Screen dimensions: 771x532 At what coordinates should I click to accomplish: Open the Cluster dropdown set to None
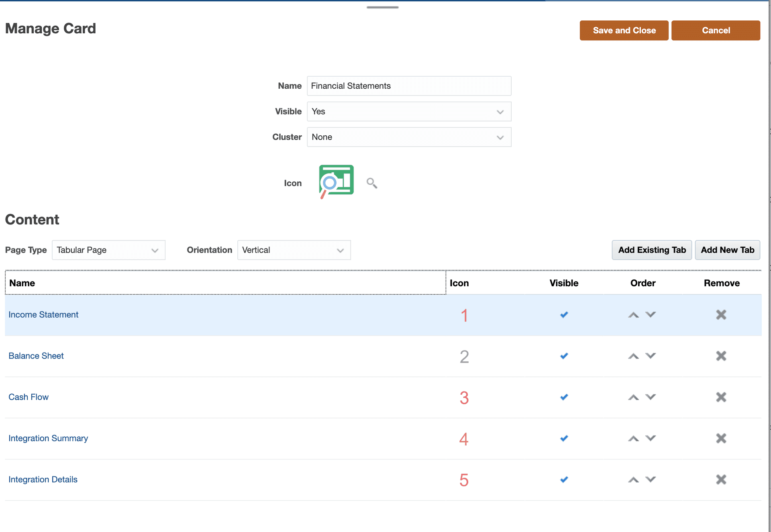[409, 137]
